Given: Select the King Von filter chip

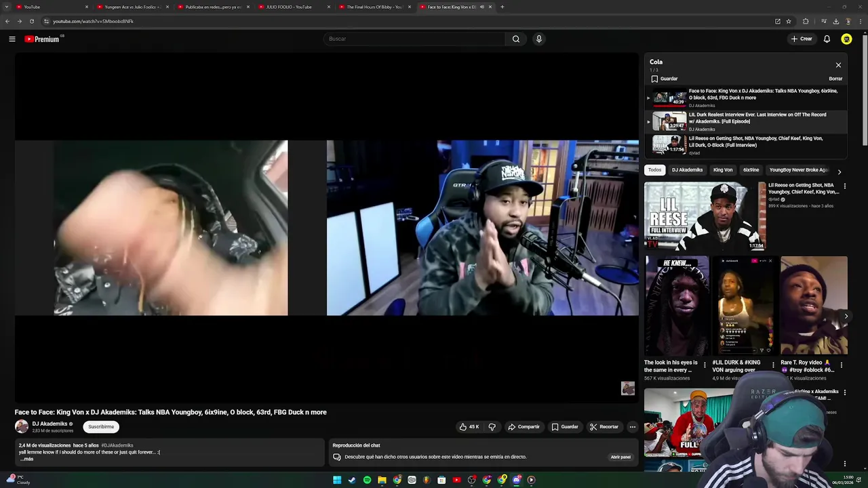Looking at the screenshot, I should pyautogui.click(x=723, y=170).
